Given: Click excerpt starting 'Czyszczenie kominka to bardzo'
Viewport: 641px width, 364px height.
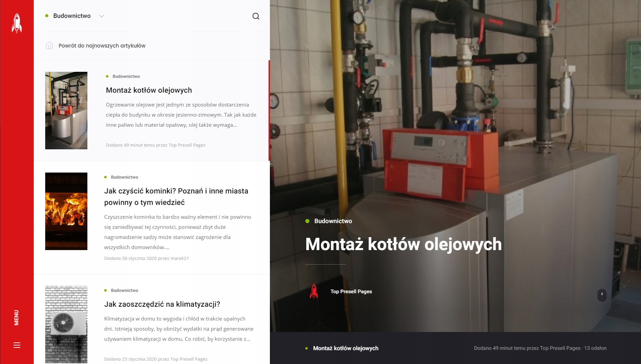Looking at the screenshot, I should click(178, 232).
